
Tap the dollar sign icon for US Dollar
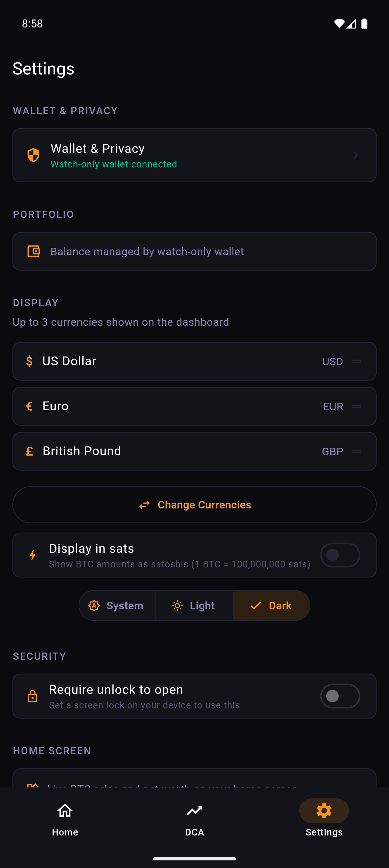[29, 361]
